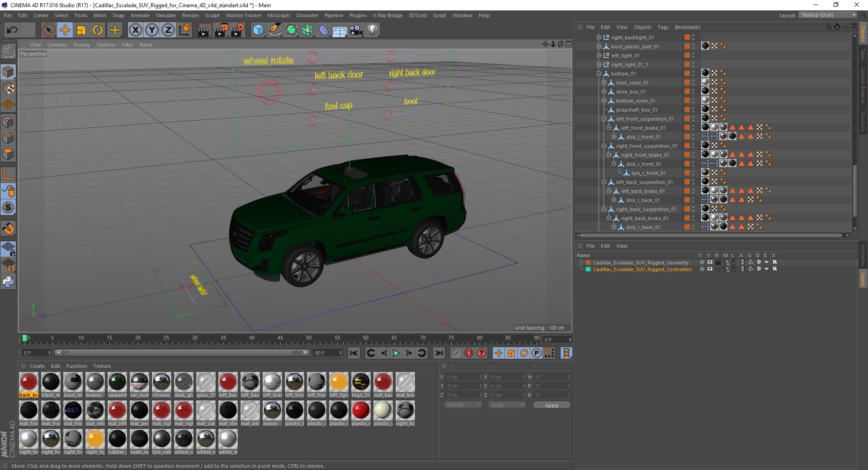This screenshot has height=470, width=868.
Task: Toggle X axis lock
Action: (x=135, y=30)
